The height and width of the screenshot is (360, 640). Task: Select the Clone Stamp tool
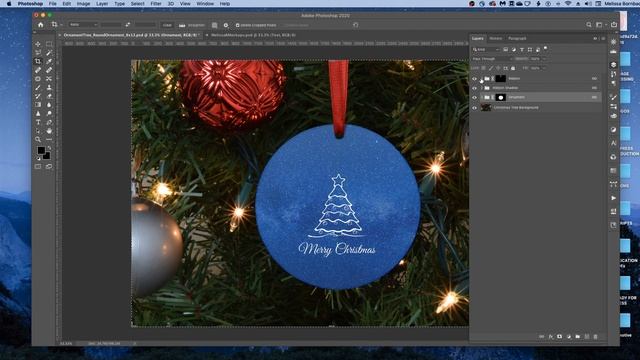point(49,87)
